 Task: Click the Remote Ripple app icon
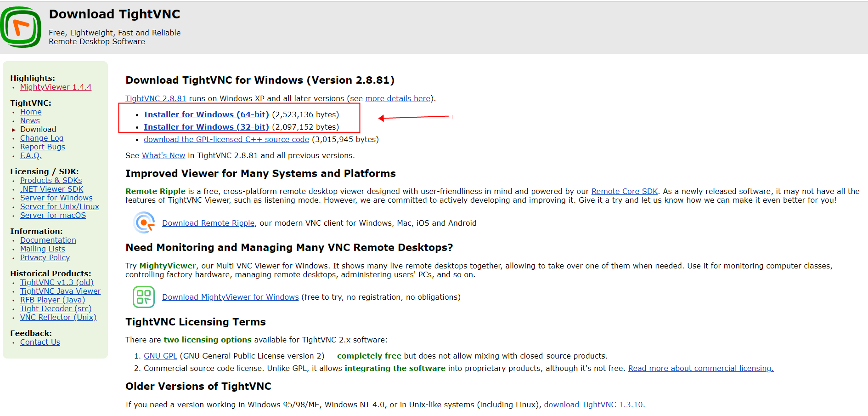[x=144, y=223]
